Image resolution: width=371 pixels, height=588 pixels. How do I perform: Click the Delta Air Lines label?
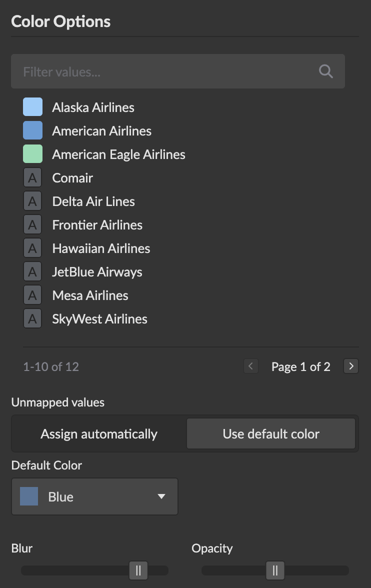tap(93, 201)
